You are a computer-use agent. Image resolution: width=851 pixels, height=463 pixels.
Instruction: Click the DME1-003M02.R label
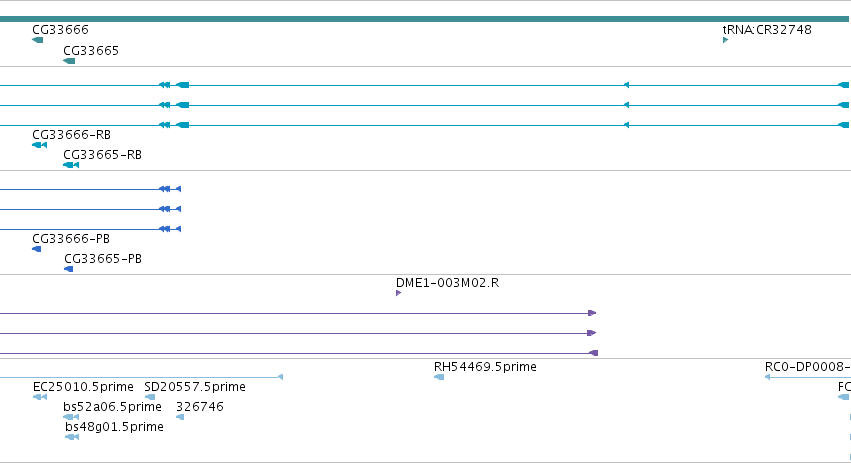coord(447,283)
